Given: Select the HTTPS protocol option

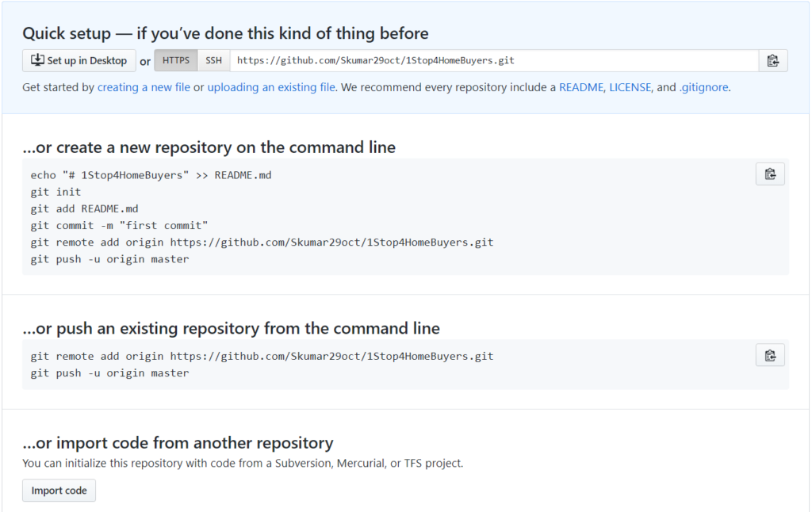Looking at the screenshot, I should click(x=176, y=60).
